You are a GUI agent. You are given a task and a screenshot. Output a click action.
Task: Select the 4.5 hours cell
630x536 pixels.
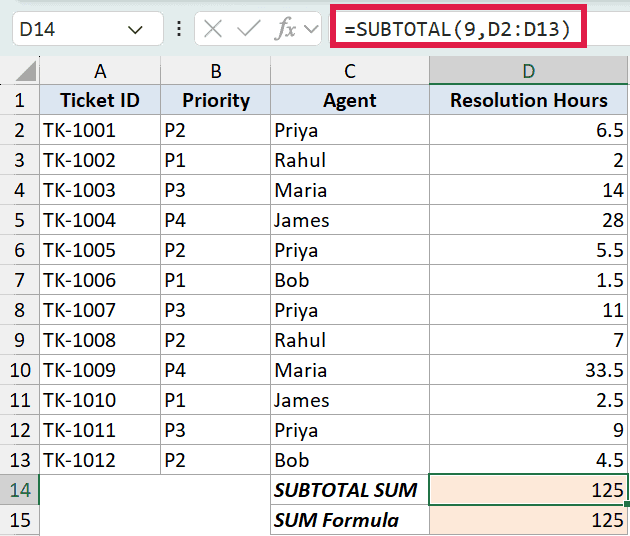click(x=529, y=460)
